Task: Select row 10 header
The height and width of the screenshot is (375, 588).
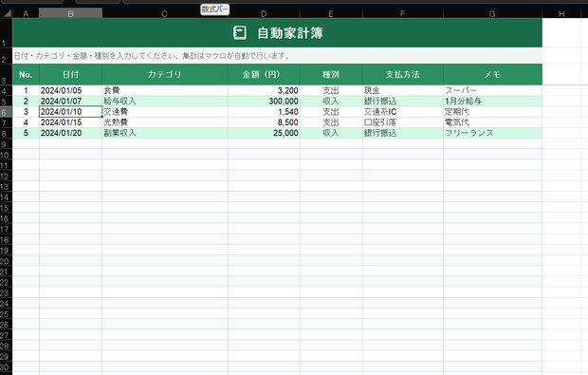Action: [6, 155]
